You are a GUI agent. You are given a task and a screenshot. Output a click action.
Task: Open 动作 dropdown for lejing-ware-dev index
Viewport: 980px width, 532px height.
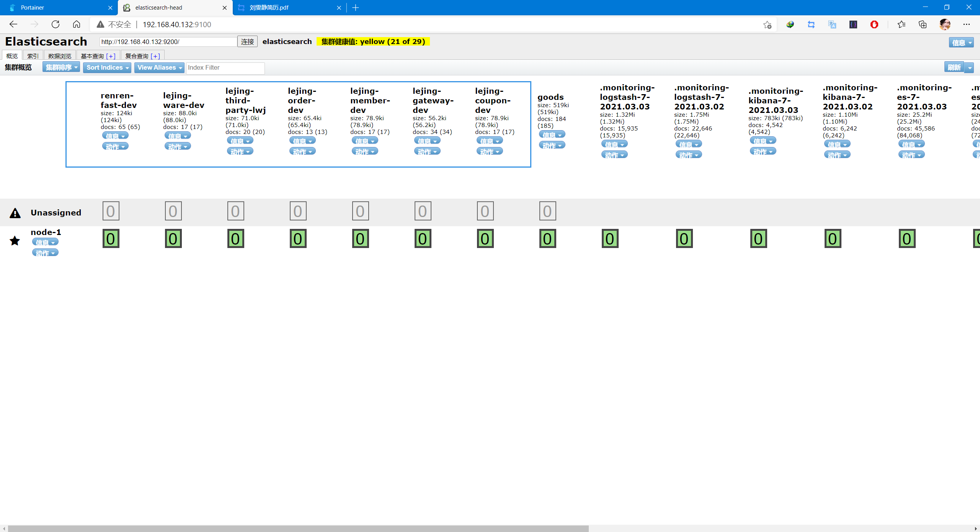click(x=178, y=147)
